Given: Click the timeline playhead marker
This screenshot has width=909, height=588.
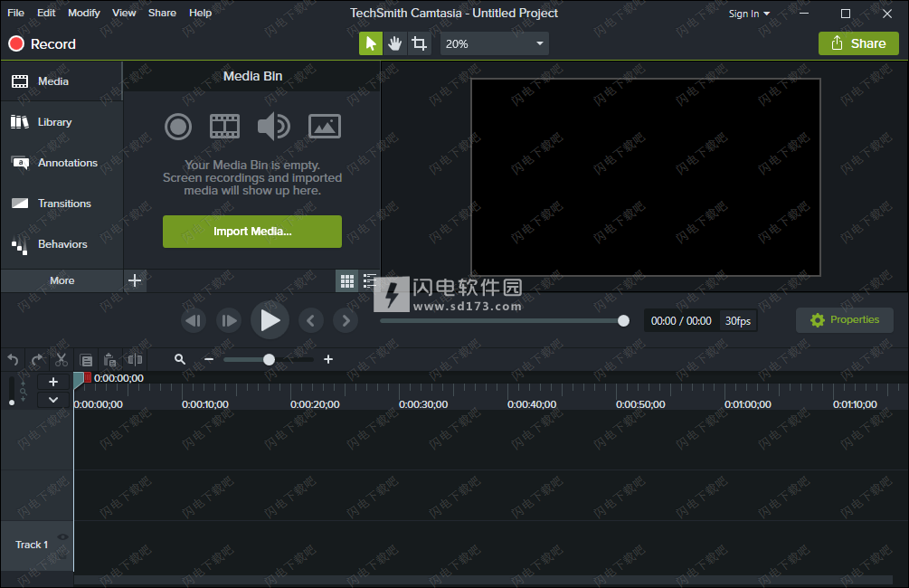Looking at the screenshot, I should coord(80,381).
